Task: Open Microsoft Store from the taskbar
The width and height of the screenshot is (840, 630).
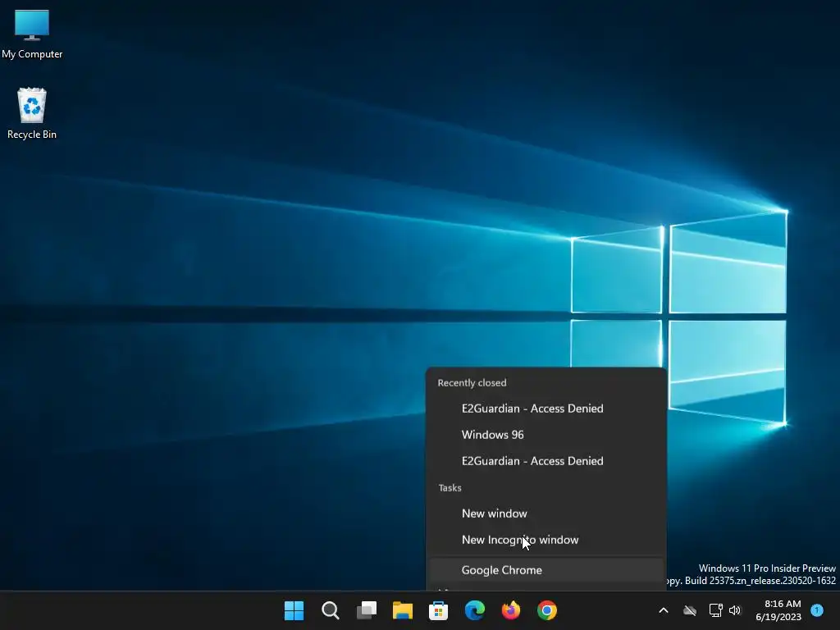Action: point(438,610)
